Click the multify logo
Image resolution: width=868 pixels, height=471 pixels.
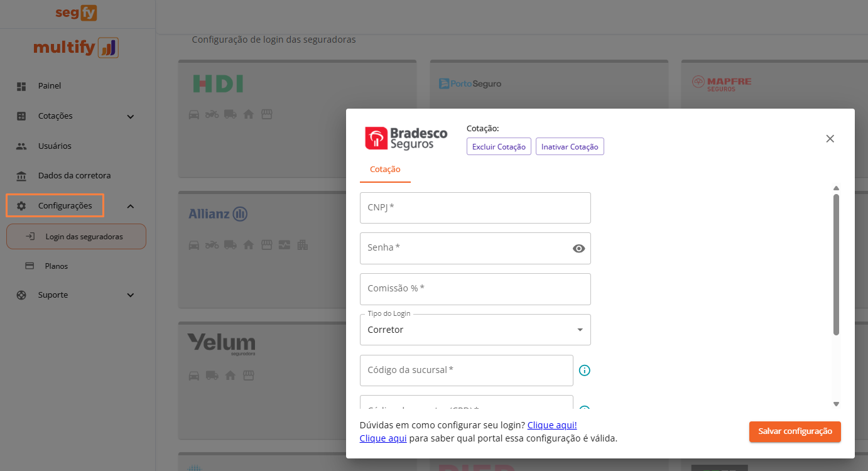(x=76, y=47)
